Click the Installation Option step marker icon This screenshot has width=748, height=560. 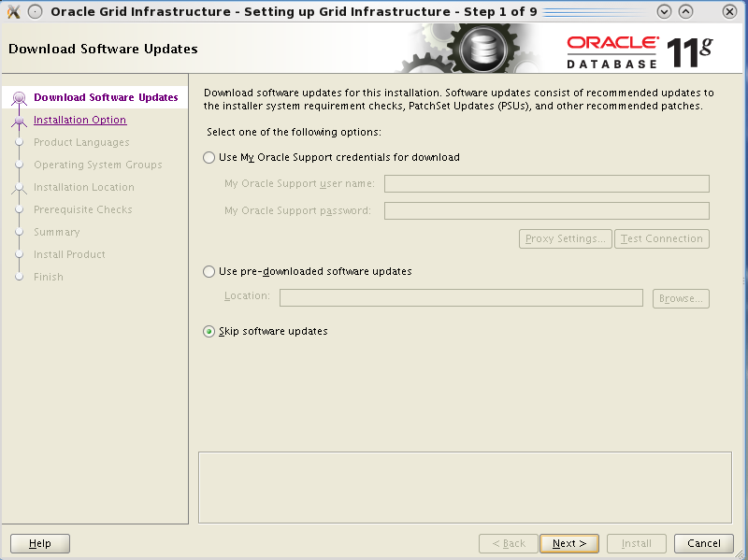(x=19, y=122)
